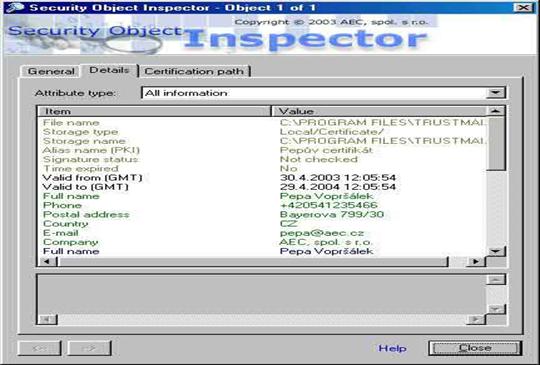Screen dimensions: 540x365
Task: Click the lower pane scroll left arrow
Action: [x=48, y=320]
